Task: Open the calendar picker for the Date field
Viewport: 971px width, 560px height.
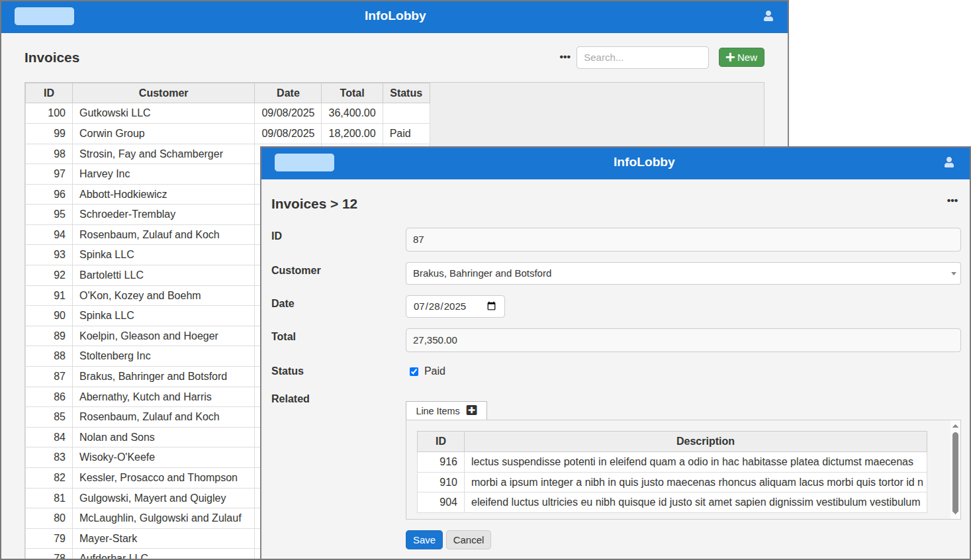Action: [491, 306]
